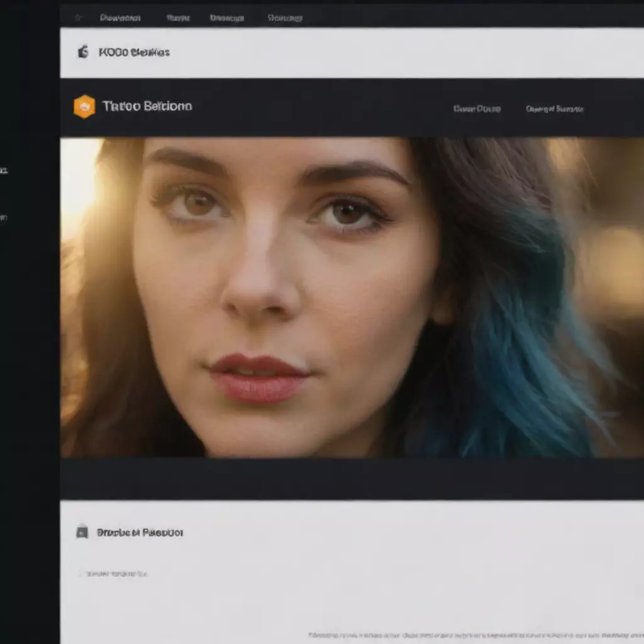644x644 pixels.
Task: Click the bag icon near bottom section heading
Action: [x=82, y=531]
